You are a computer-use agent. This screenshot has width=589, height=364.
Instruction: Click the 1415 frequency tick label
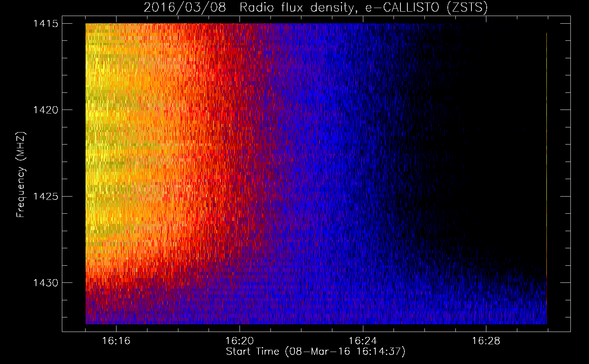click(46, 24)
